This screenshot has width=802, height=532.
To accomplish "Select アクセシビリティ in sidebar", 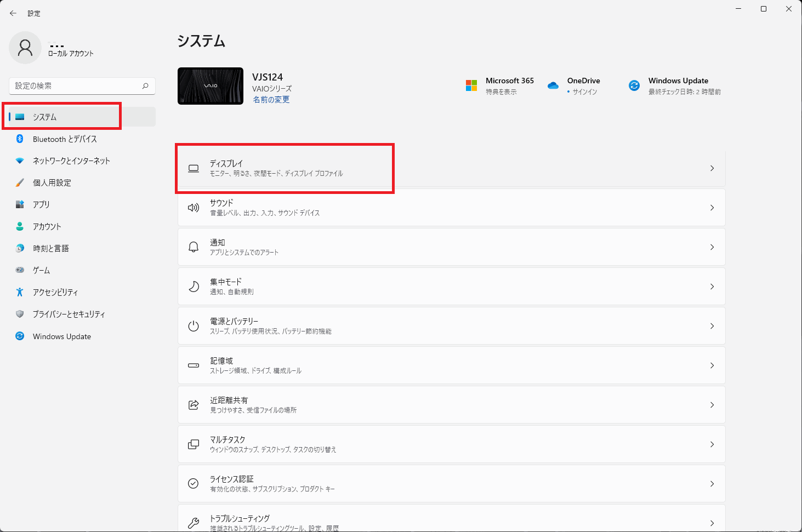I will coord(82,292).
